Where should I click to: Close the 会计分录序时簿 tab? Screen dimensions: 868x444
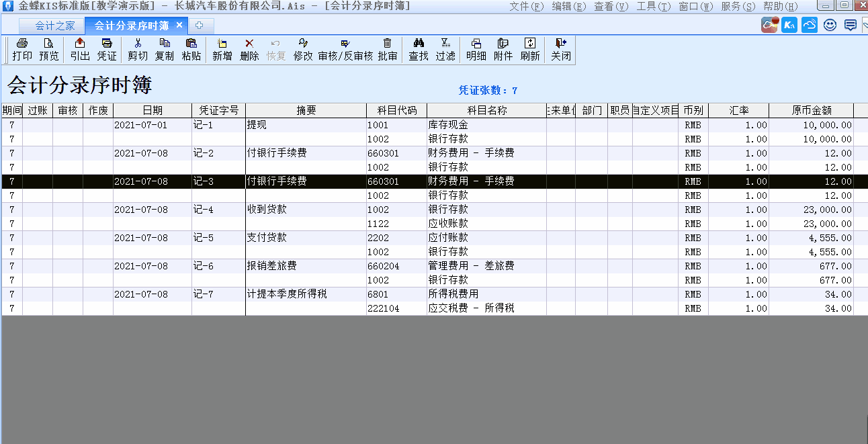[179, 26]
